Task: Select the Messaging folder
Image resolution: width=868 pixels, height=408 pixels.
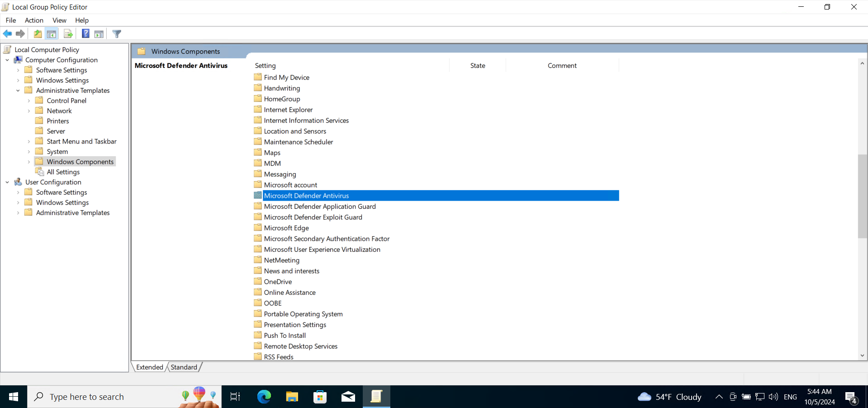Action: (280, 174)
